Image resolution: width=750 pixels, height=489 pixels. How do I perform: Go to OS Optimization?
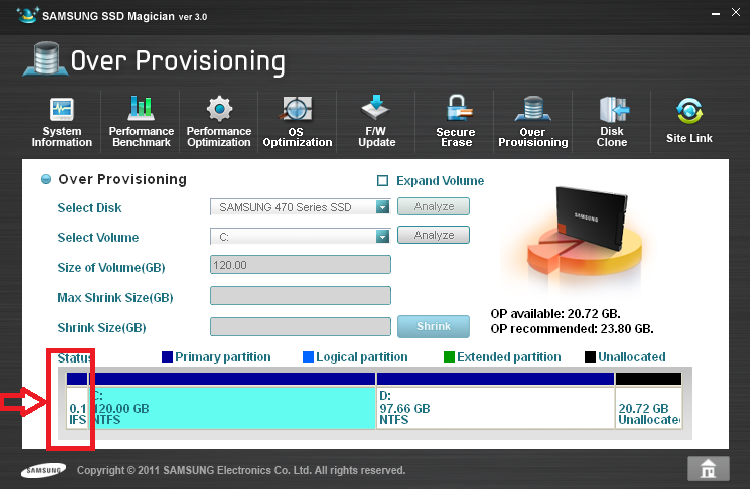coord(297,121)
